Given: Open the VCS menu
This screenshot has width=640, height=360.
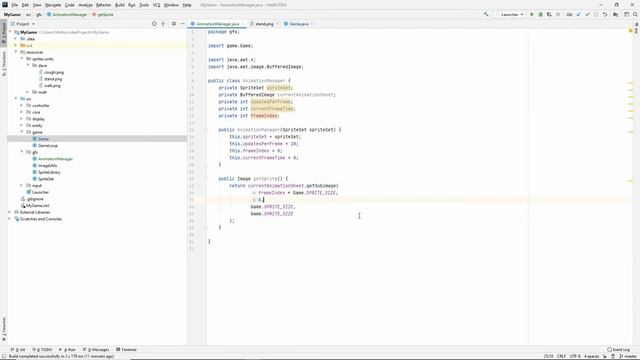Looking at the screenshot, I should tap(156, 5).
